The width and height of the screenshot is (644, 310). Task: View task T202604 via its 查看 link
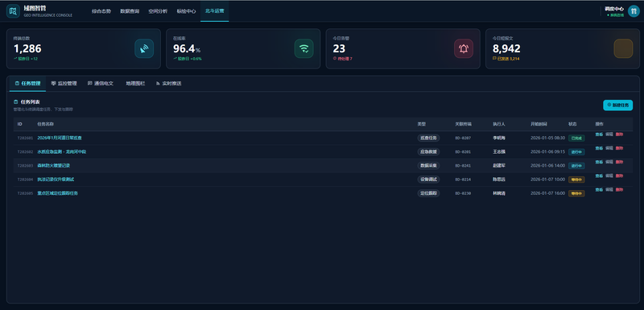(x=599, y=176)
